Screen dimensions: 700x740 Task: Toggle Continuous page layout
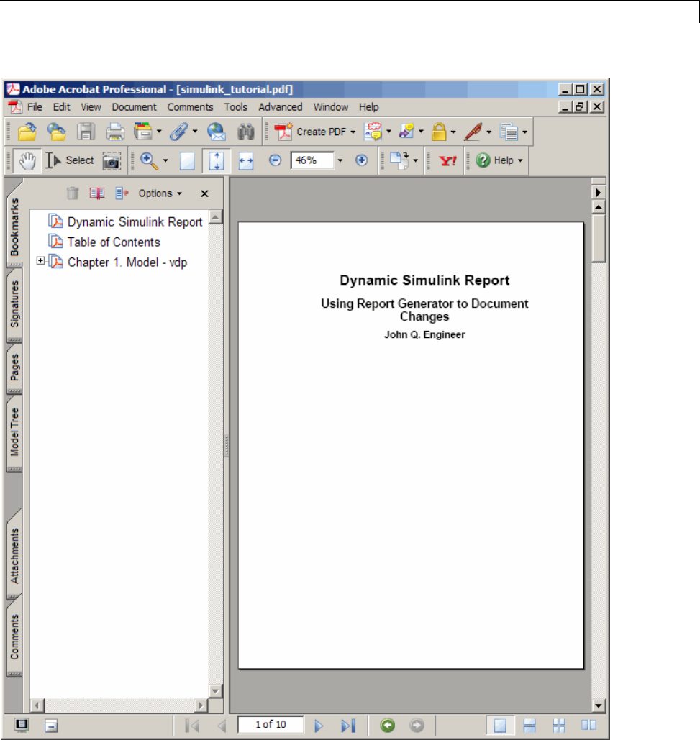click(529, 726)
